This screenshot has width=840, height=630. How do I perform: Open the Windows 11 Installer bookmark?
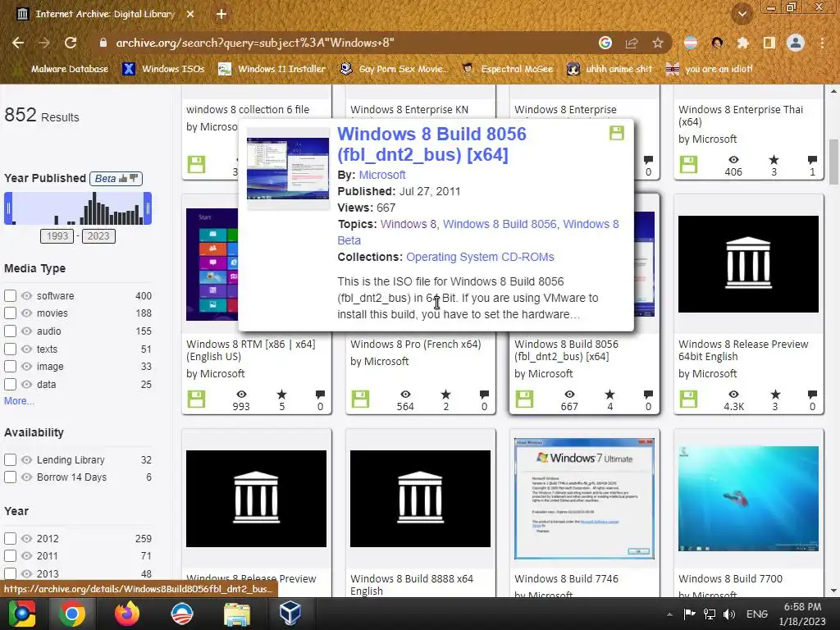[x=272, y=69]
